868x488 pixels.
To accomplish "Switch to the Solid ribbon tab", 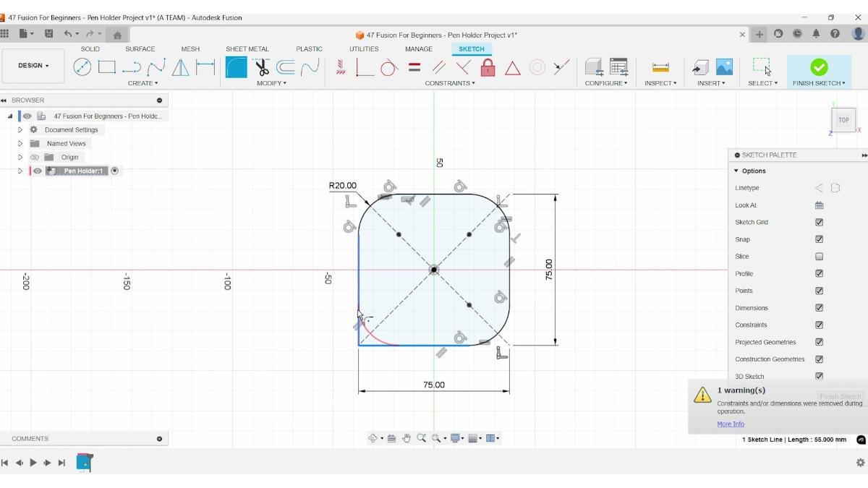I will (90, 48).
